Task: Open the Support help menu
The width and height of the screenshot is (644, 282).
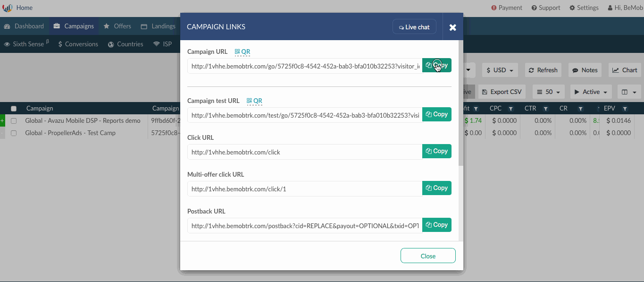Action: (x=546, y=8)
